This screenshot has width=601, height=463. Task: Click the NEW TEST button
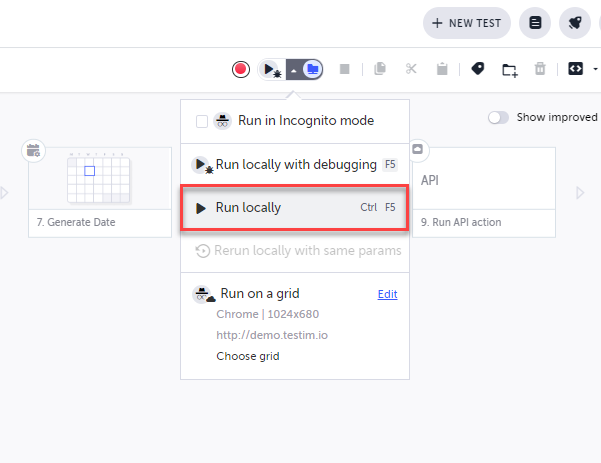click(x=466, y=23)
